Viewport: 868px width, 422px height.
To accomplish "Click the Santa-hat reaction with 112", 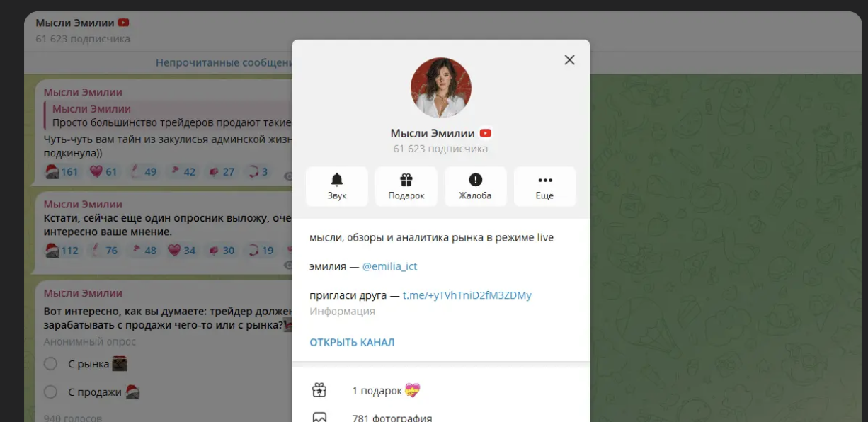I will [x=62, y=250].
